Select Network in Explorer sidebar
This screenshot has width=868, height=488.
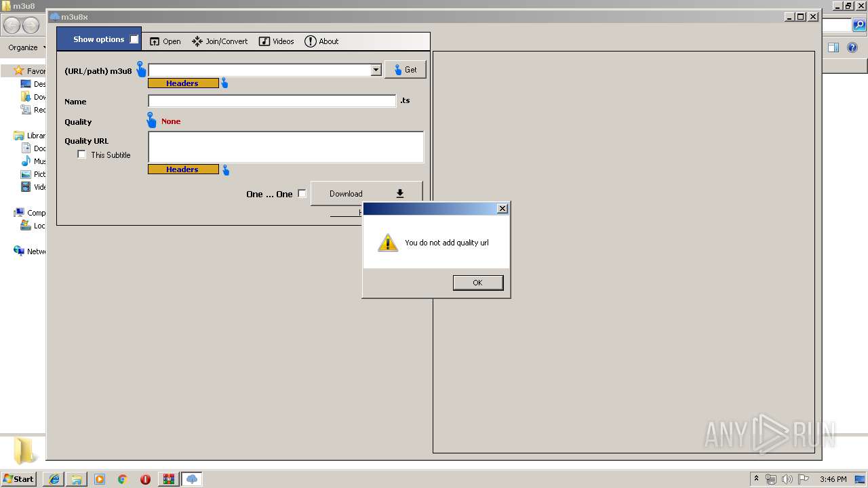(30, 251)
